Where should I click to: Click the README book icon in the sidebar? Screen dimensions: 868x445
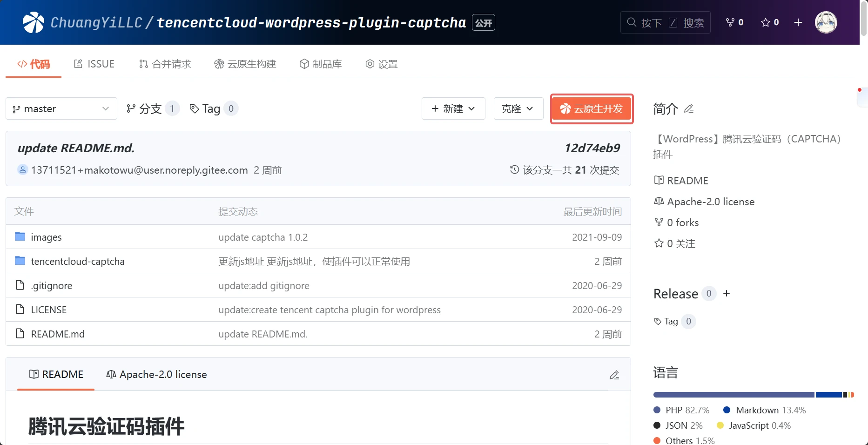(659, 181)
